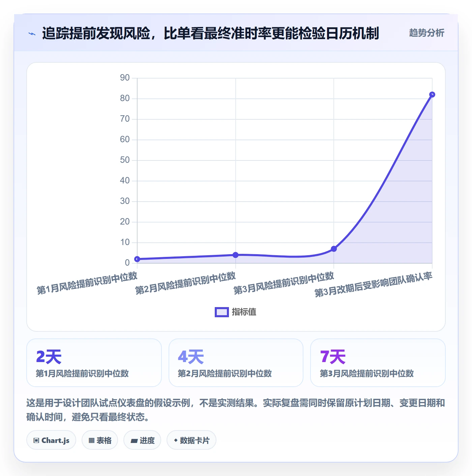Select the 第1月 data point on chart

(137, 259)
